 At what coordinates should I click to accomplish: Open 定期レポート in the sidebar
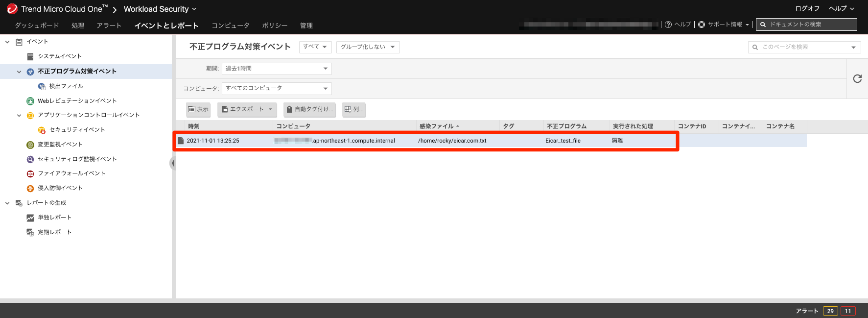pyautogui.click(x=54, y=232)
